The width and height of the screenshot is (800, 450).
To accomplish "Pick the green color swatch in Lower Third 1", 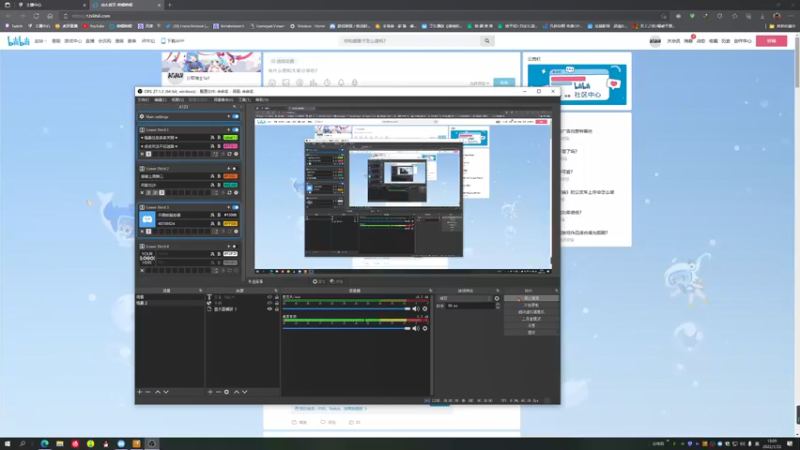I will 230,138.
